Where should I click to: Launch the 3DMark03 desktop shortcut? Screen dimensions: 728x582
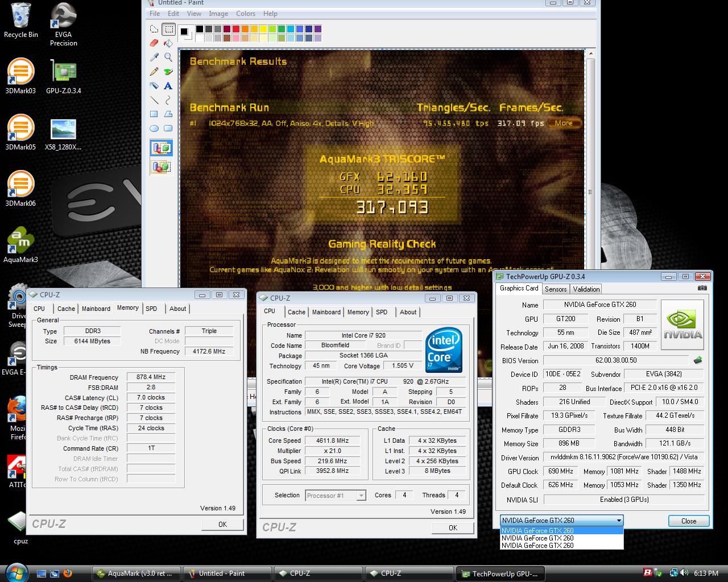(x=20, y=76)
